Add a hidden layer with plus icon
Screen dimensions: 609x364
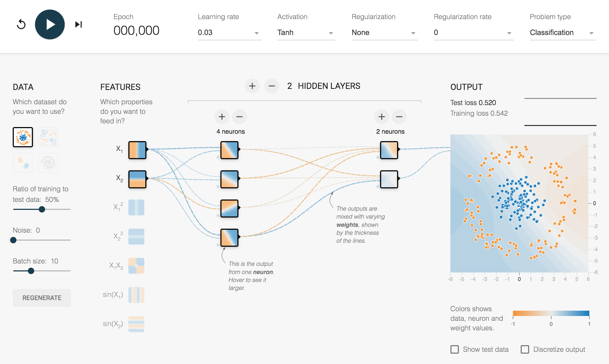pyautogui.click(x=252, y=86)
